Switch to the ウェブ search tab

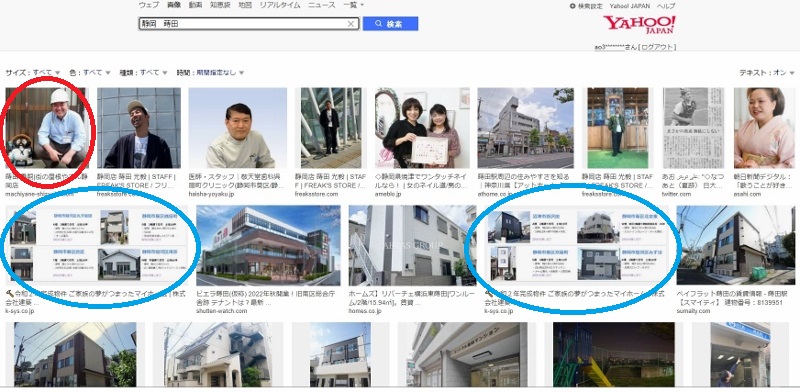[148, 5]
